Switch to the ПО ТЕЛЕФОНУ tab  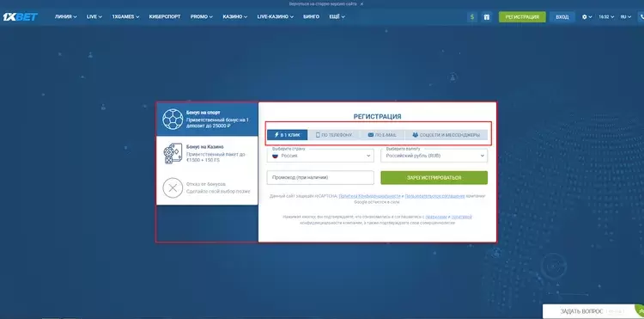[x=333, y=135]
